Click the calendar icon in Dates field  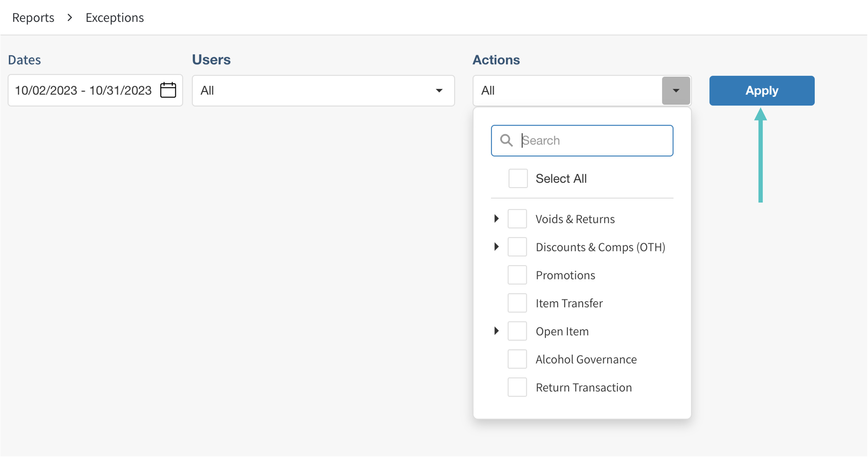tap(168, 90)
